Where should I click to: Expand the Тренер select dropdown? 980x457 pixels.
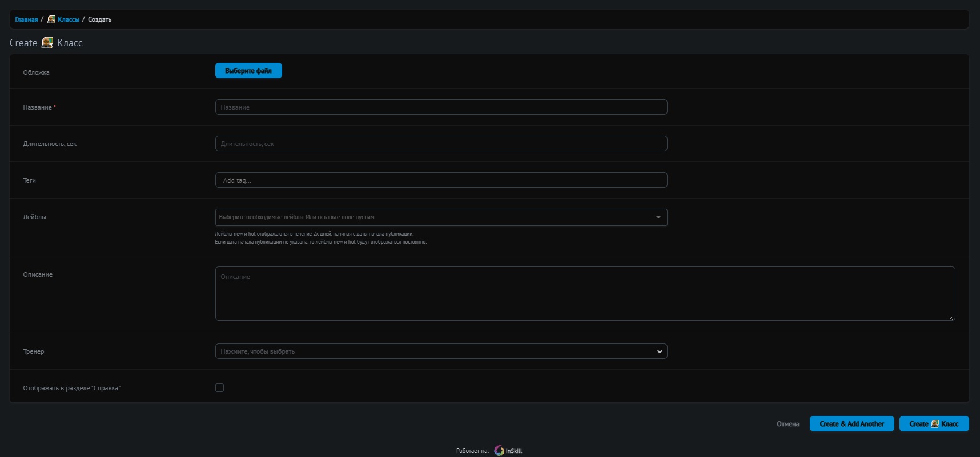pyautogui.click(x=660, y=351)
